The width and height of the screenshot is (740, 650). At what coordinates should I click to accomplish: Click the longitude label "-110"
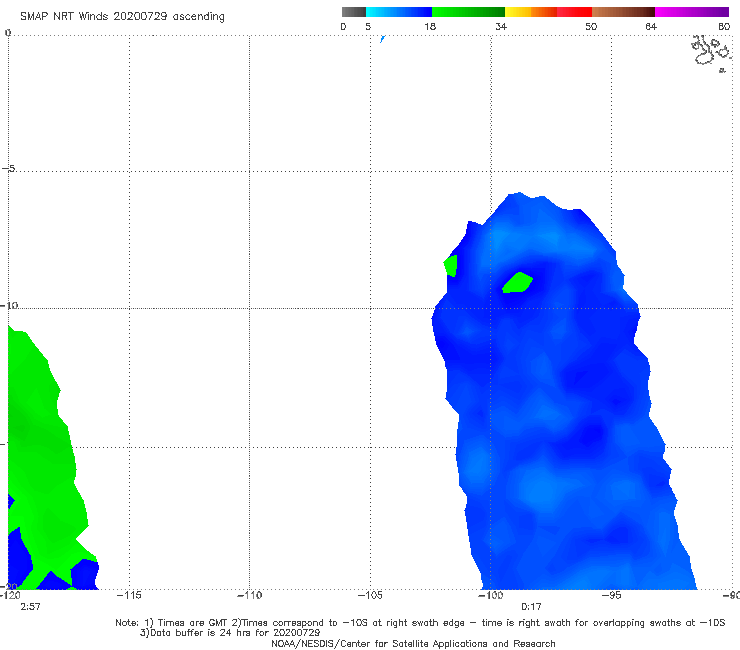[x=249, y=595]
